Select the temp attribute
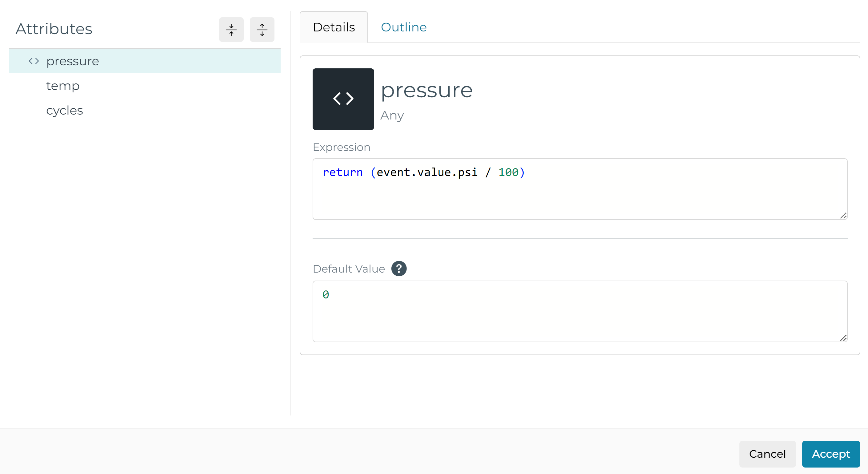Image resolution: width=868 pixels, height=474 pixels. pyautogui.click(x=63, y=86)
